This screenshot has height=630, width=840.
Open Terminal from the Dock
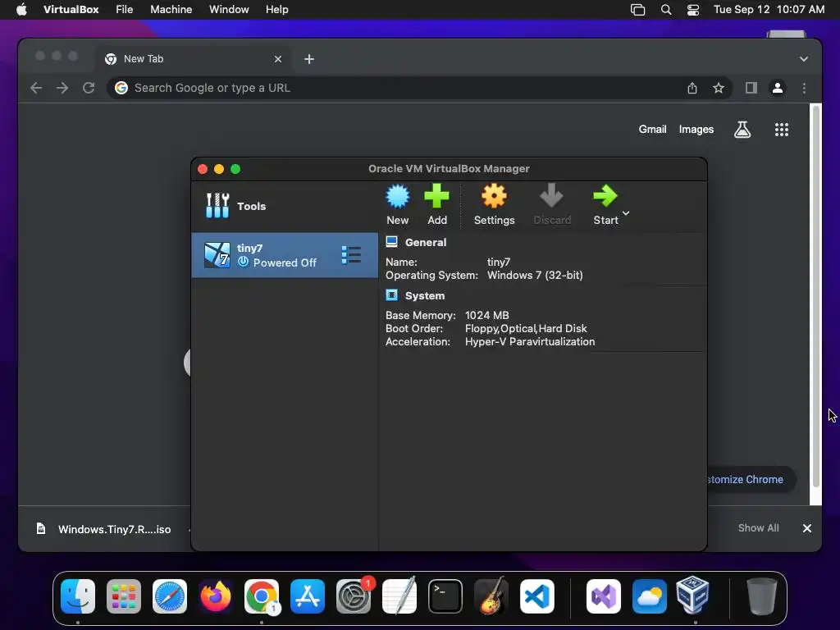click(445, 596)
